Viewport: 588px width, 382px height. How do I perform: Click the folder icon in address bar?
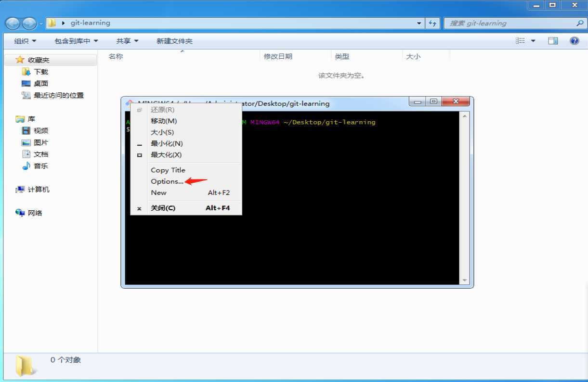point(52,23)
